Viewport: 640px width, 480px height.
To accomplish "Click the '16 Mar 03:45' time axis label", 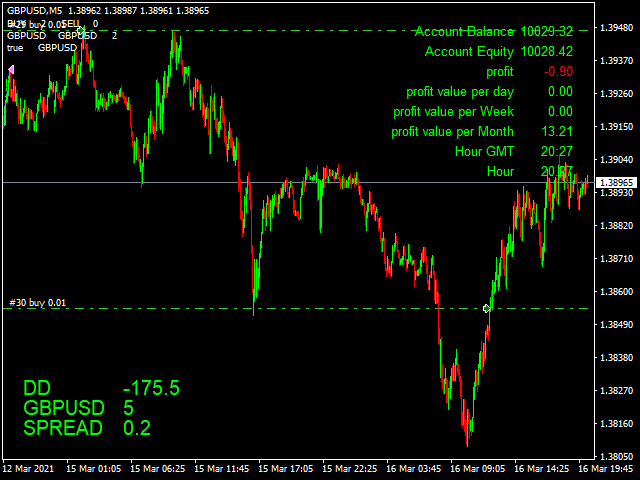I will (x=413, y=469).
